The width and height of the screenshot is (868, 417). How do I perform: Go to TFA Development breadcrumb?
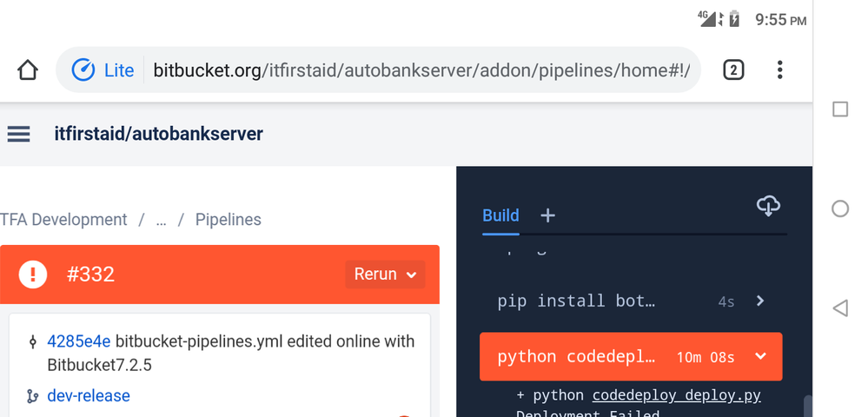coord(63,220)
